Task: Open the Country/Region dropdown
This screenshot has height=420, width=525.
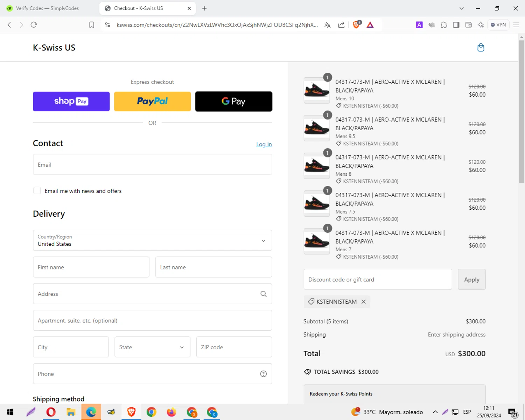Action: coord(152,240)
